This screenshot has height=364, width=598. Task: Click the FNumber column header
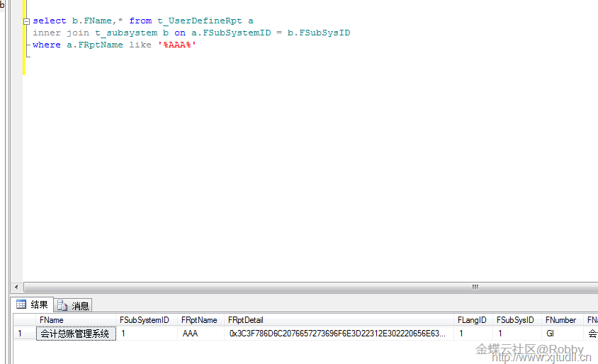click(560, 320)
